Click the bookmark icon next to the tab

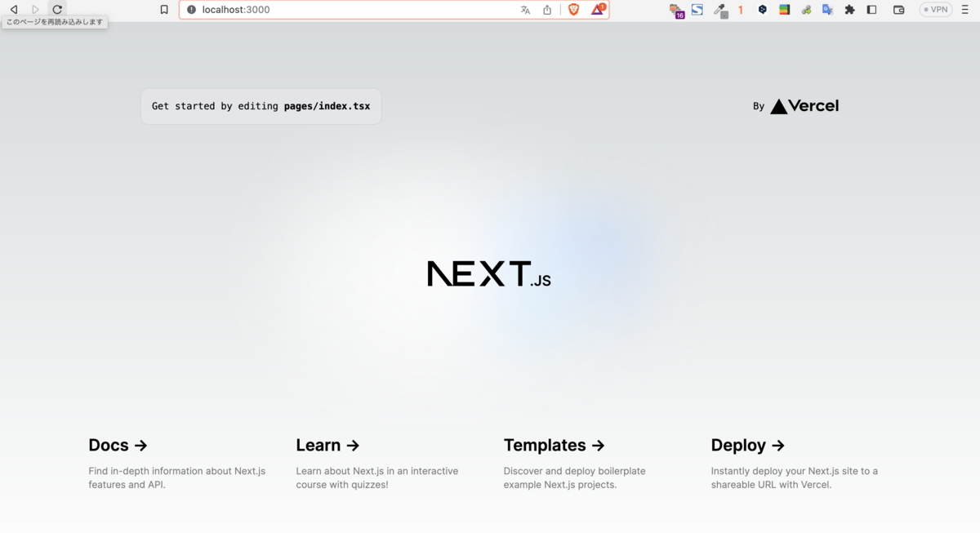[x=163, y=9]
